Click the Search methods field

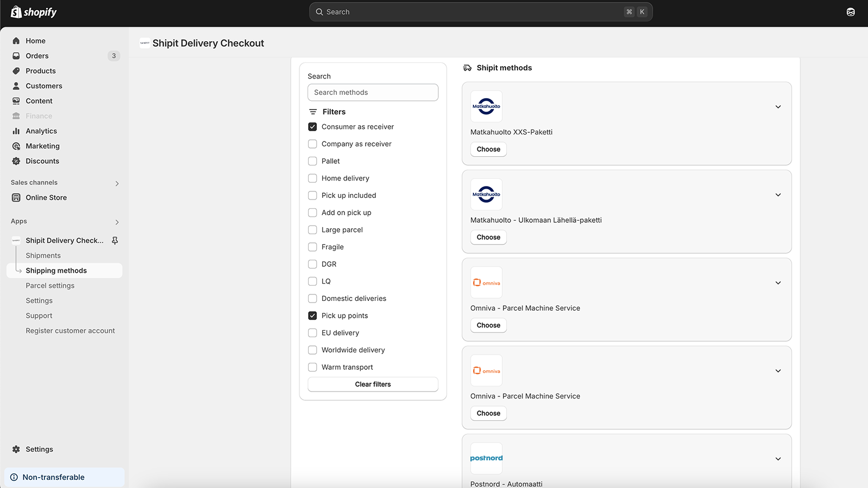(x=373, y=92)
